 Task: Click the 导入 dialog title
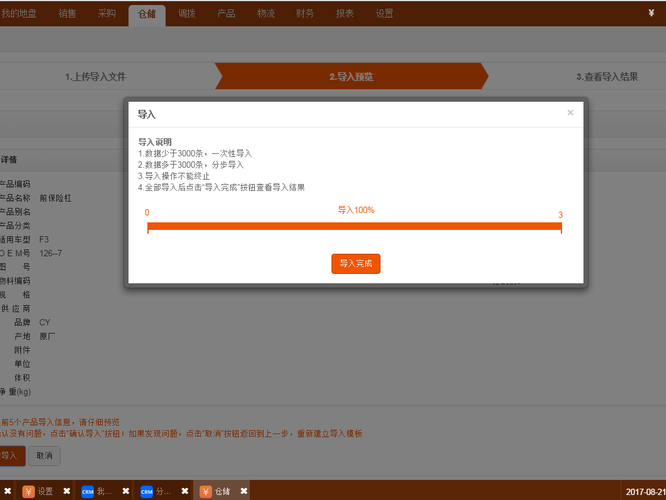147,114
